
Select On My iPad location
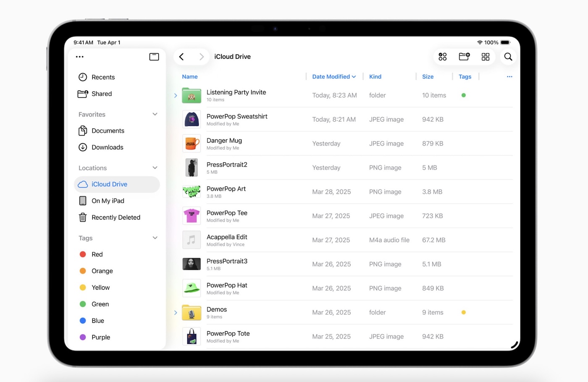tap(108, 201)
